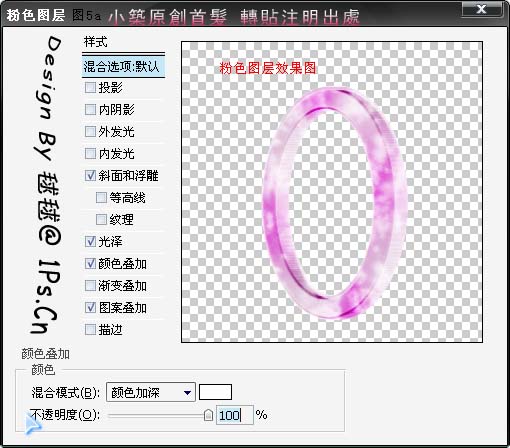The width and height of the screenshot is (510, 448).
Task: Enable the 渐变叠加 gradient overlay checkbox
Action: pos(90,286)
